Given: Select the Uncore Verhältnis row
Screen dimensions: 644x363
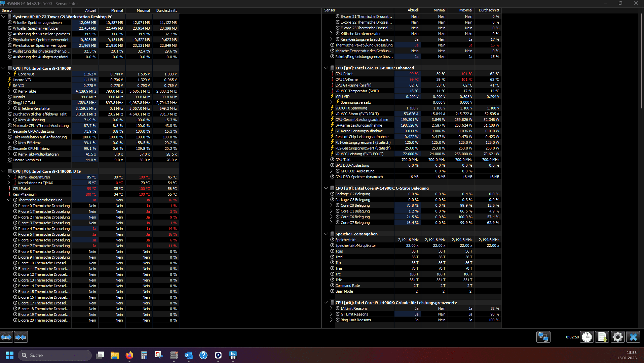Looking at the screenshot, I should [89, 160].
